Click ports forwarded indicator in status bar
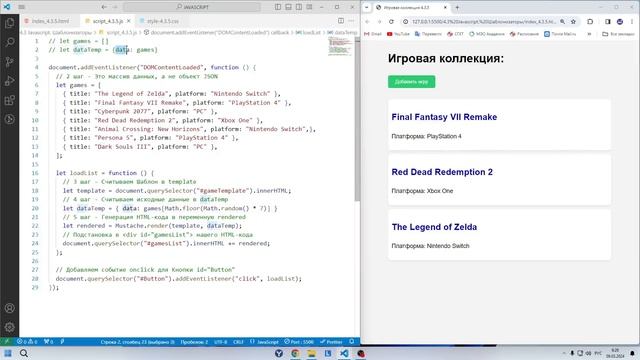Image resolution: width=640 pixels, height=360 pixels. click(x=49, y=342)
